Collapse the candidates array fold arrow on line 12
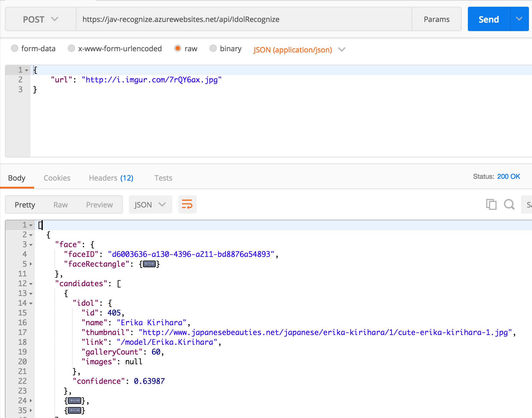The width and height of the screenshot is (532, 418). tap(31, 284)
